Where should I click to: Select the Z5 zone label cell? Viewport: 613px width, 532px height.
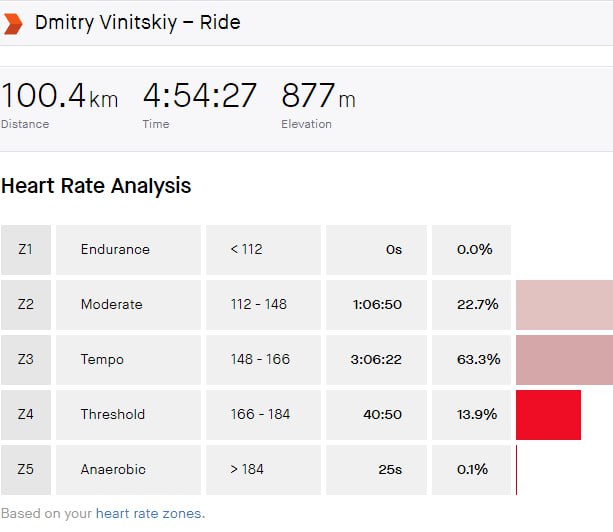coord(26,470)
